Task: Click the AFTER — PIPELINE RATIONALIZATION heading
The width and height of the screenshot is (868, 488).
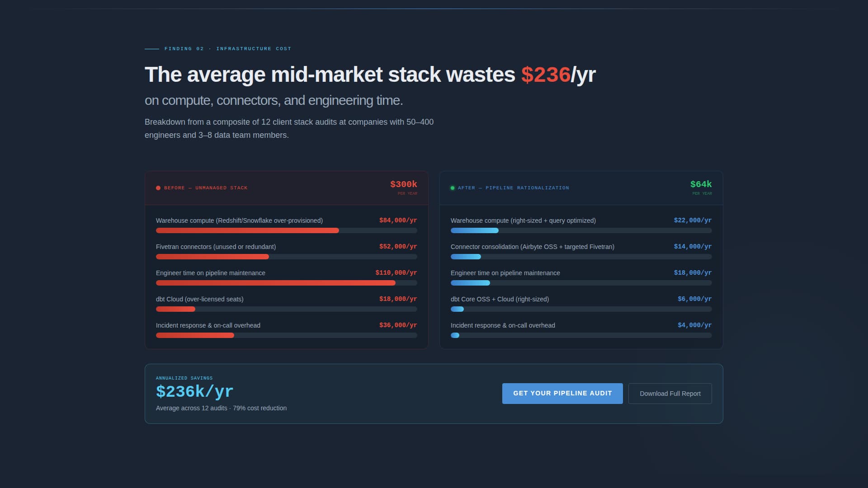Action: coord(513,188)
